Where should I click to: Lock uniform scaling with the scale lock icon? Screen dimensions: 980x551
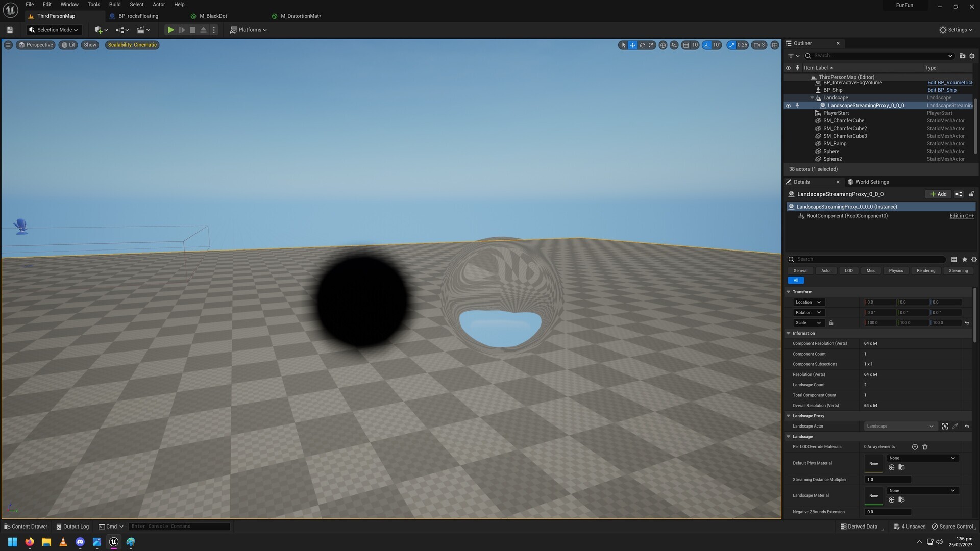pos(831,322)
